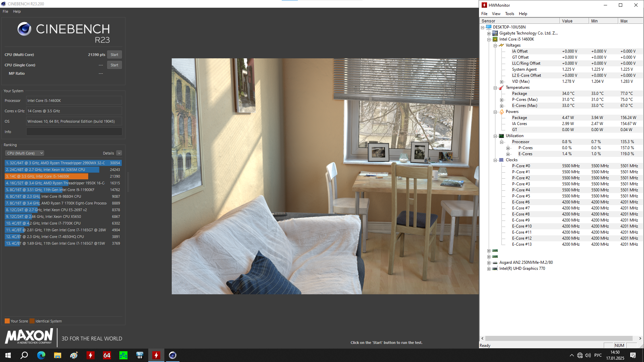This screenshot has width=644, height=362.
Task: Expand the Asgard AN2 250NVMe drive node
Action: click(489, 263)
